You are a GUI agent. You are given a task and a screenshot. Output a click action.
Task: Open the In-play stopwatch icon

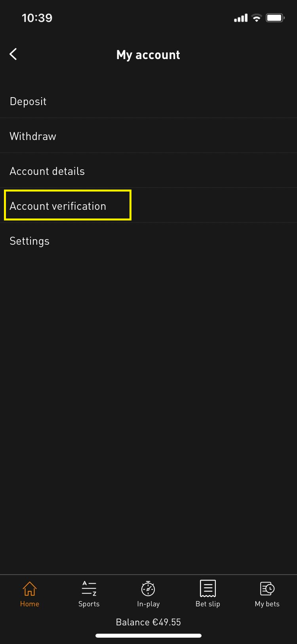point(148,588)
